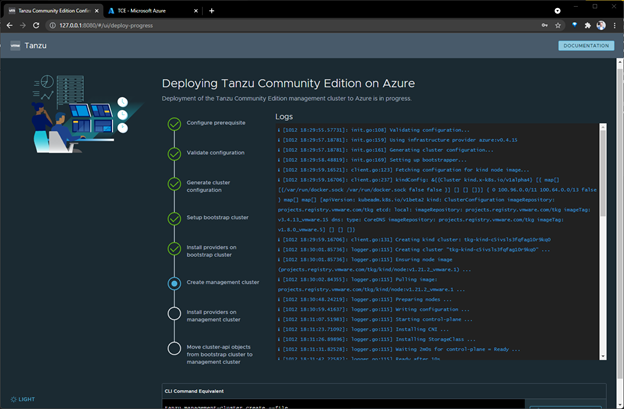624x409 pixels.
Task: Open the Chrome profile avatar
Action: [x=601, y=25]
